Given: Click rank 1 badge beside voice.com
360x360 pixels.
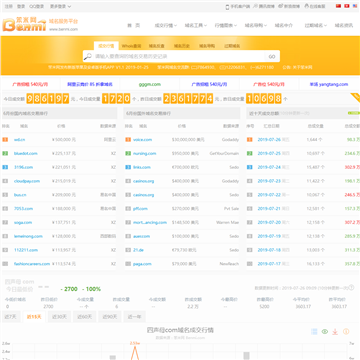Looking at the screenshot, I should (x=128, y=140).
